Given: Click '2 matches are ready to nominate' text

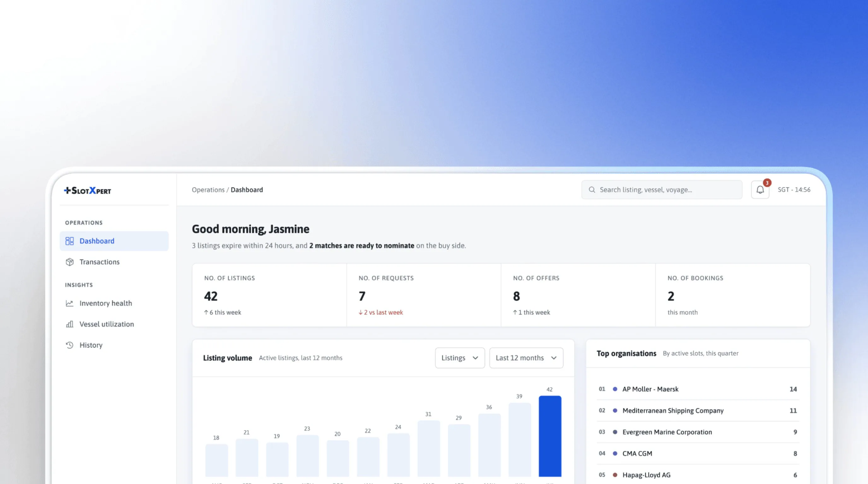Looking at the screenshot, I should (361, 246).
